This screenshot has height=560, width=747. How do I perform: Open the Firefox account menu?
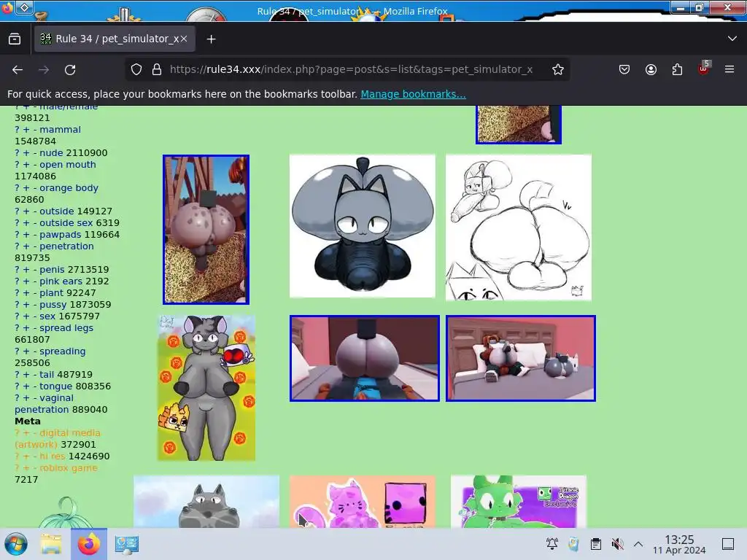point(651,69)
